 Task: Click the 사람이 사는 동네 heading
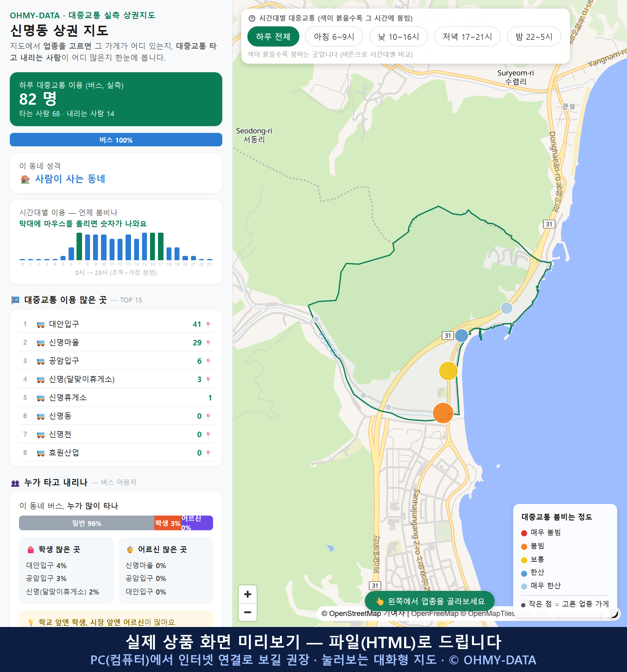pos(70,179)
